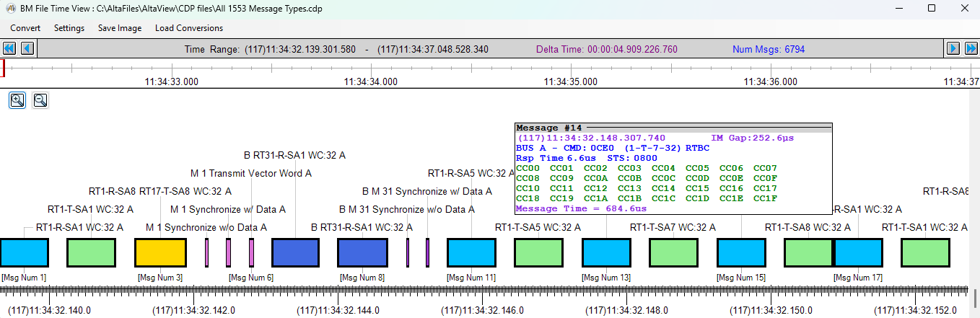Screen dimensions: 980x318
Task: Click the vertical scrollbar on right edge
Action: click(x=975, y=297)
